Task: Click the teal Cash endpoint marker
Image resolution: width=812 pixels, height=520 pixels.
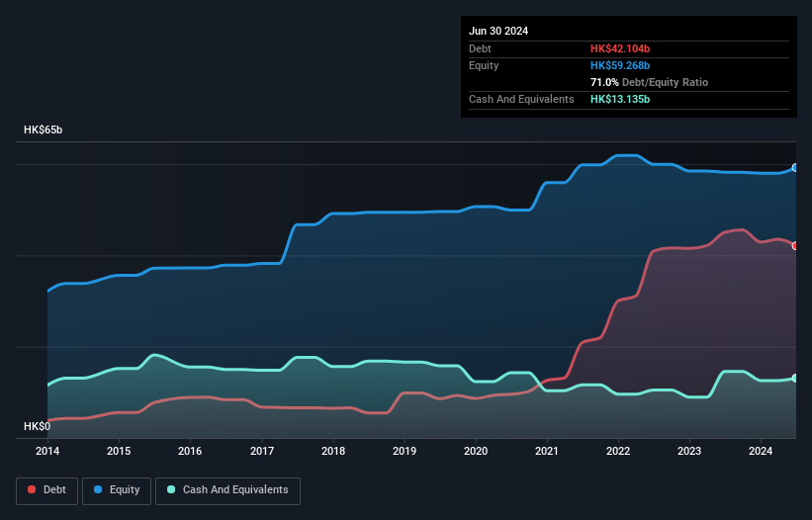Action: (794, 379)
